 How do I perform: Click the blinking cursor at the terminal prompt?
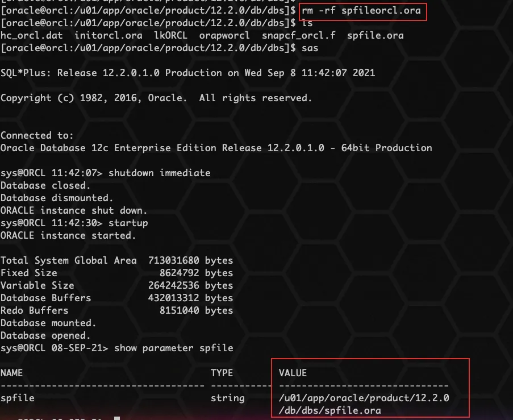tap(116, 417)
